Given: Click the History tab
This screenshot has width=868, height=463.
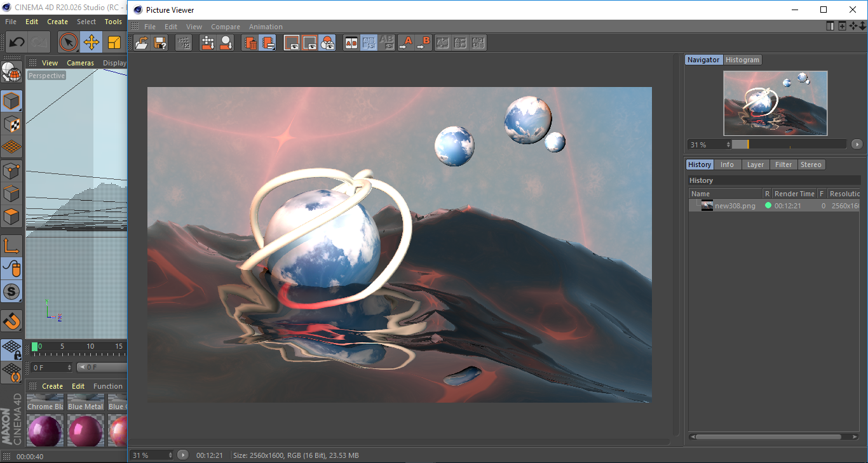Looking at the screenshot, I should pos(700,164).
